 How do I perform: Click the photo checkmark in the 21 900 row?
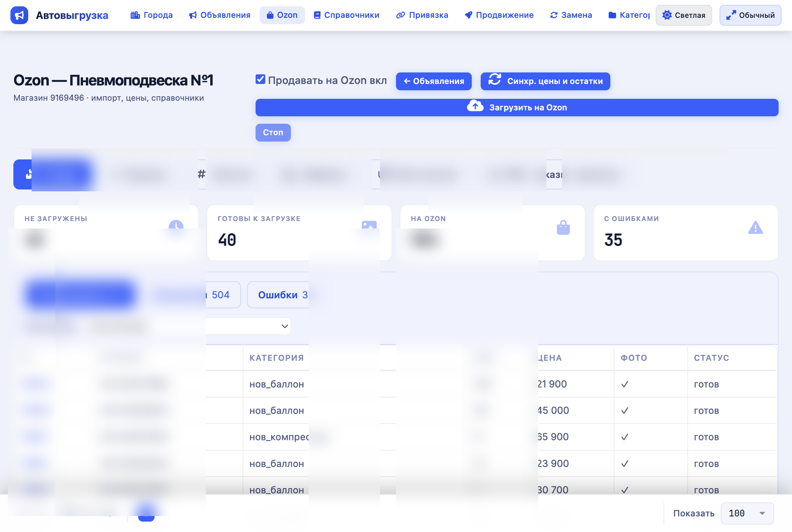coord(625,384)
